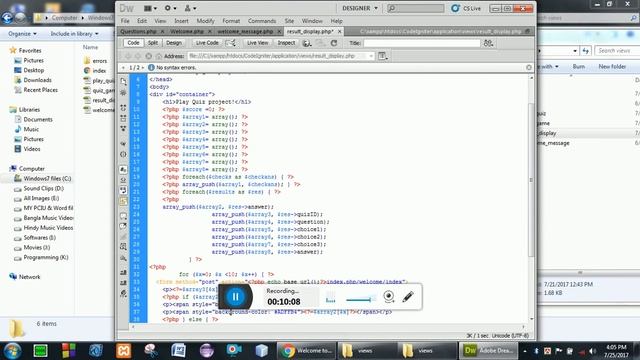The width and height of the screenshot is (640, 360).
Task: Open the Include in library dropdown
Action: pos(74,33)
